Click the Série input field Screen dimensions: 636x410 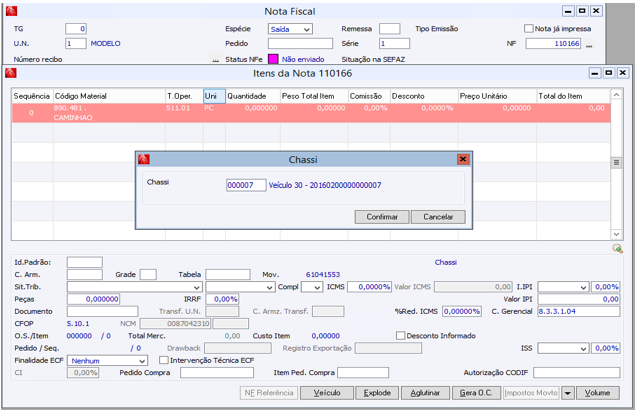(394, 43)
